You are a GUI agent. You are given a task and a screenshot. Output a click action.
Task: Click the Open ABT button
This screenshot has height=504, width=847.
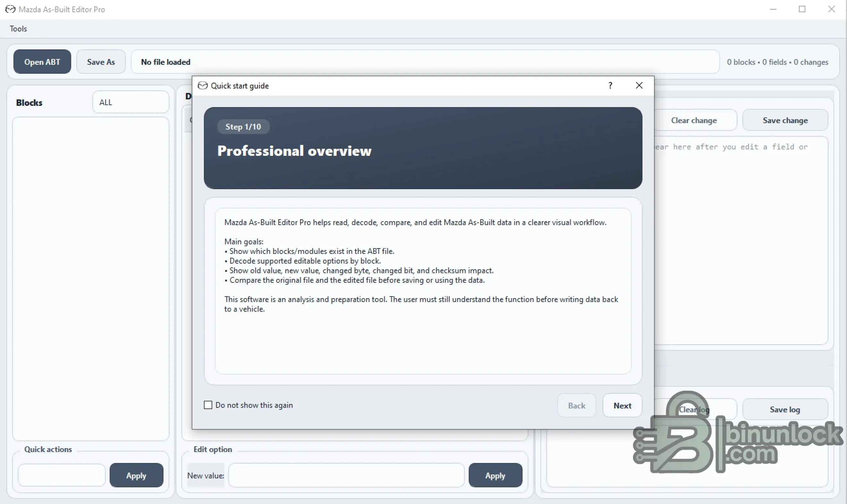click(42, 62)
